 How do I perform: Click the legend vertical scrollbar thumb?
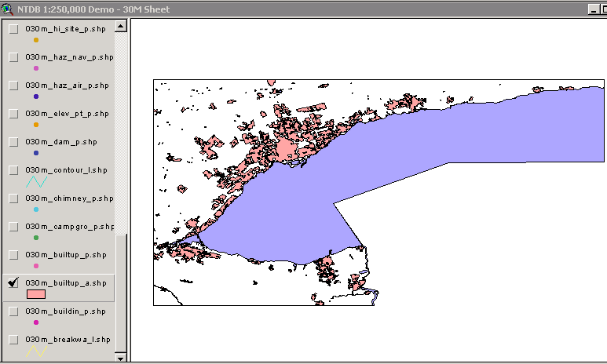[121, 293]
